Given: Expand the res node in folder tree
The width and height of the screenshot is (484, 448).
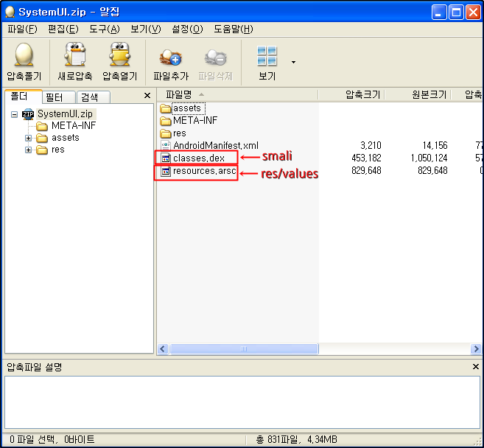Looking at the screenshot, I should pos(29,150).
